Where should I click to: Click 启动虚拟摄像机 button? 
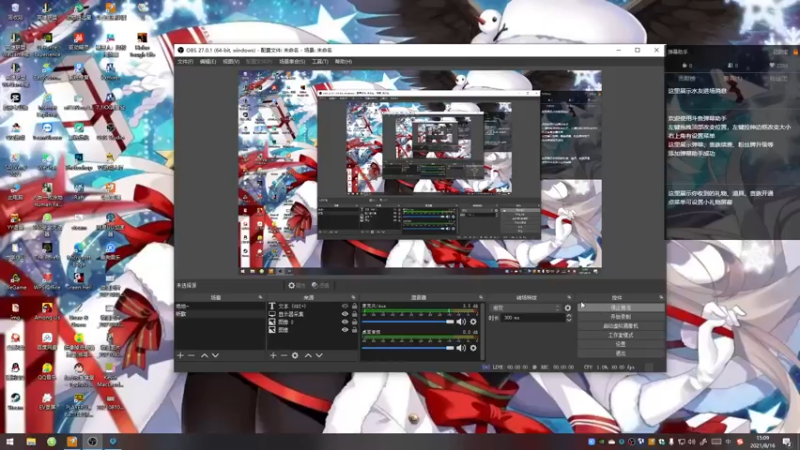[x=621, y=326]
